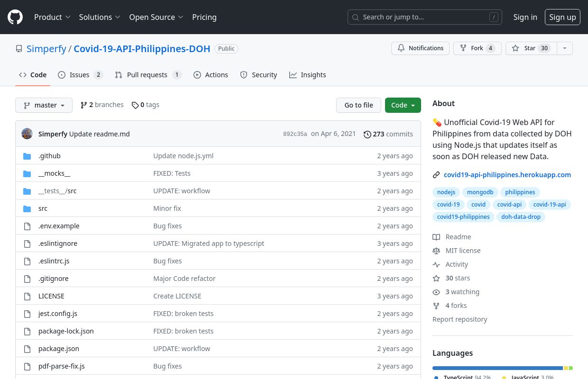This screenshot has width=588, height=379.
Task: Open the 2 branches link
Action: (x=102, y=105)
